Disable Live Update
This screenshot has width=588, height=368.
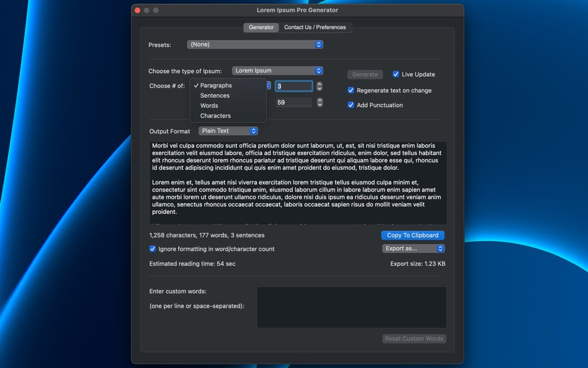click(x=396, y=74)
